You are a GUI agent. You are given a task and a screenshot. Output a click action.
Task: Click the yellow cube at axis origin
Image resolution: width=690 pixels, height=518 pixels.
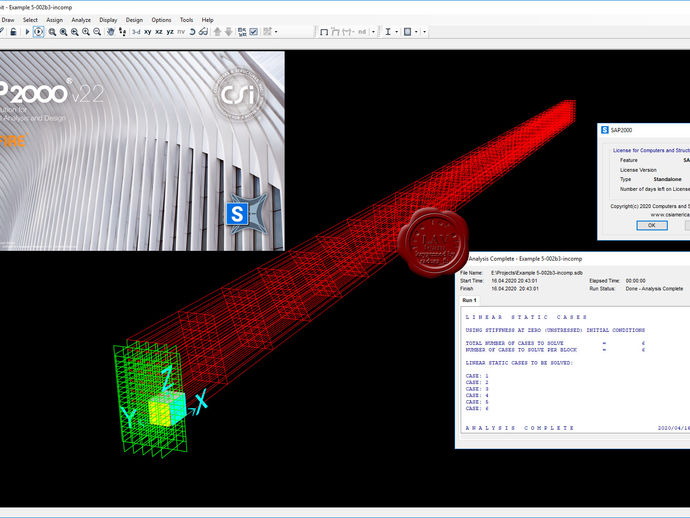pos(165,409)
